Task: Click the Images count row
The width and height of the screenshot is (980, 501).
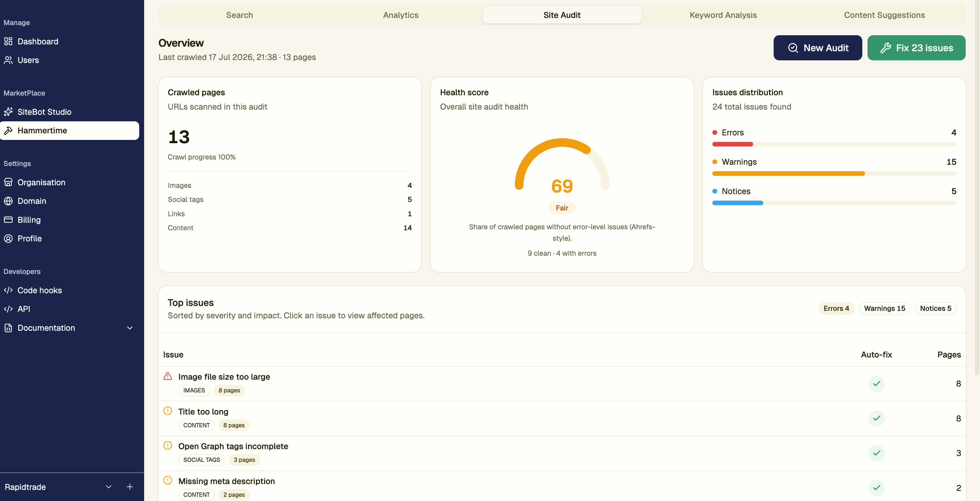Action: [x=290, y=185]
